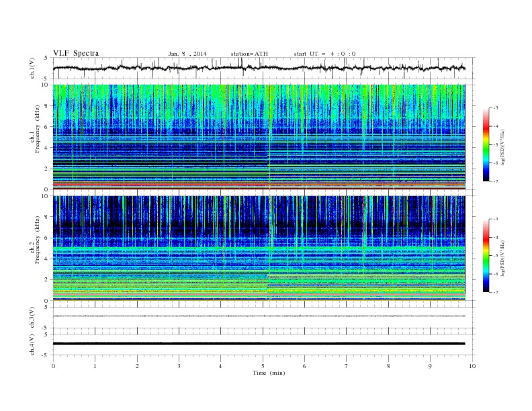Click time axis tick label "8"
532x411 pixels.
388,366
